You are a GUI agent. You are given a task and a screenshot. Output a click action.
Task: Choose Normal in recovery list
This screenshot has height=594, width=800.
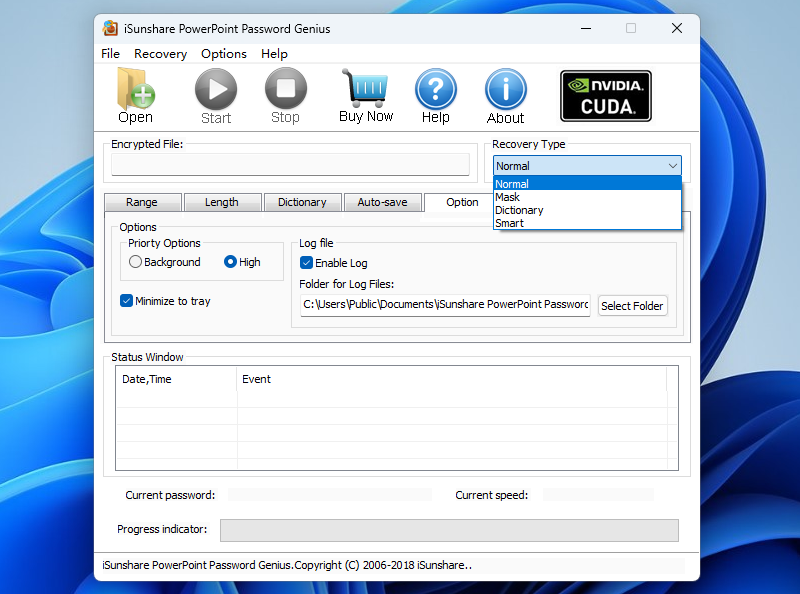coord(587,184)
